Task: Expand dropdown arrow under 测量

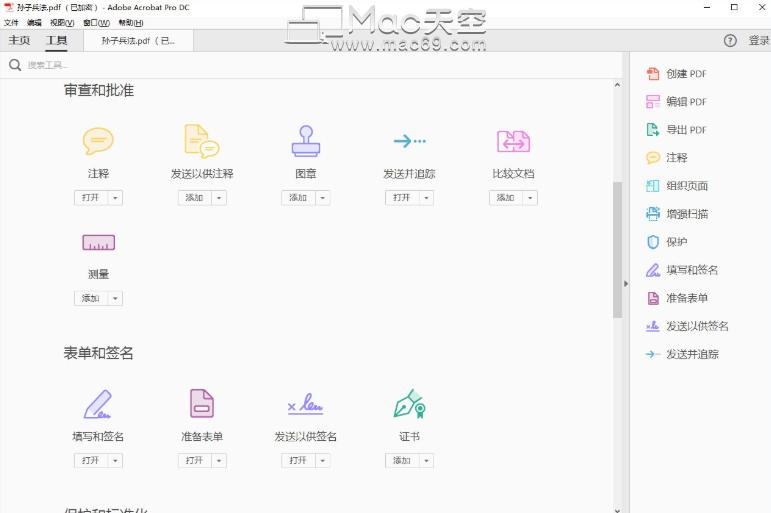Action: point(115,299)
